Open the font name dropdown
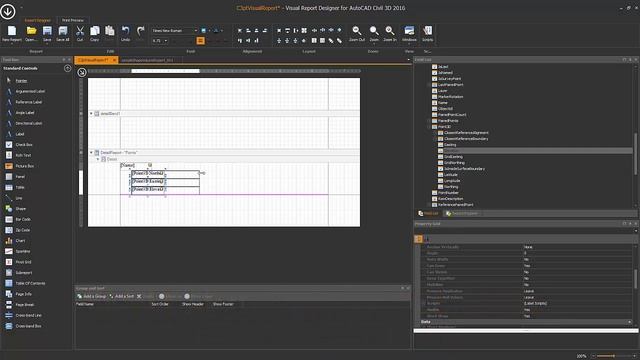The height and width of the screenshot is (360, 640). tap(196, 31)
